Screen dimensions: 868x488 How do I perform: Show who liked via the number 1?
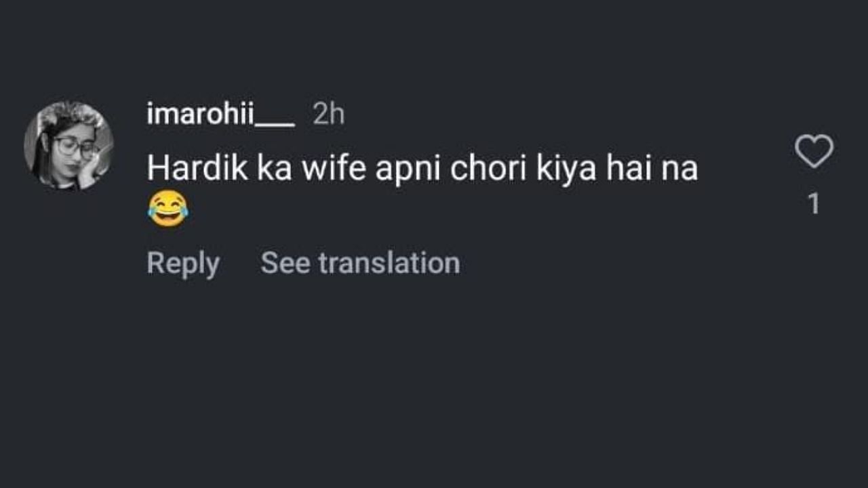(814, 204)
